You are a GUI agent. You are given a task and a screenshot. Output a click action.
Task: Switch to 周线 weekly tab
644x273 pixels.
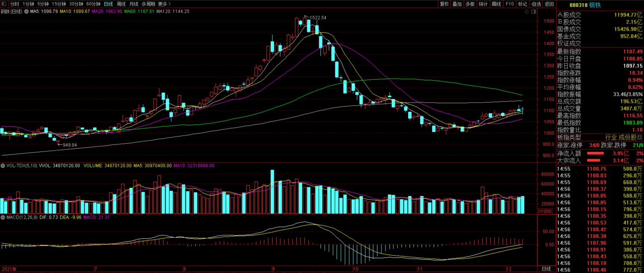pos(121,4)
